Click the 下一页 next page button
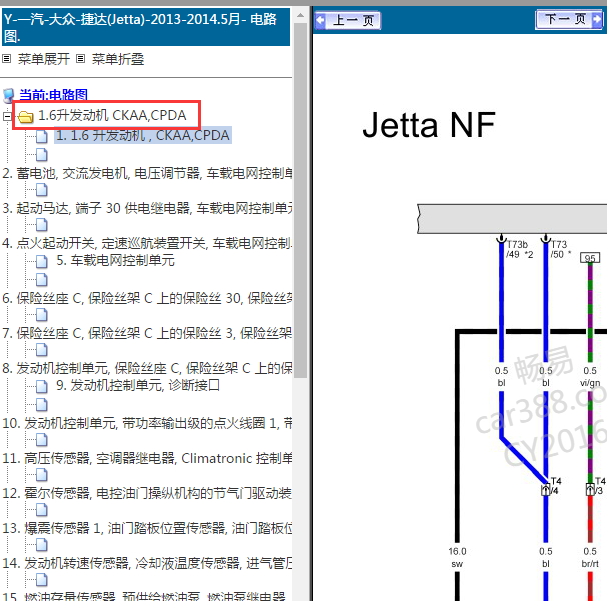This screenshot has height=601, width=607. click(569, 19)
